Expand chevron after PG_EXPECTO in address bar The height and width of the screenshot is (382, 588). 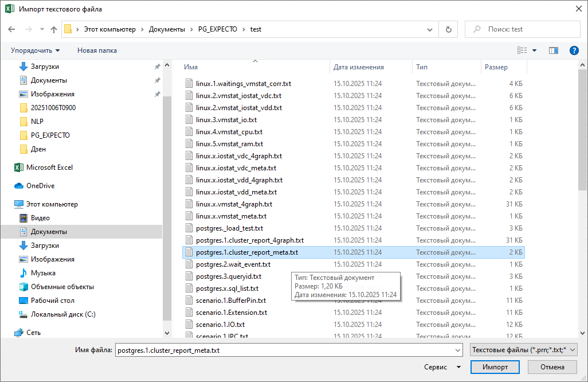click(x=244, y=29)
